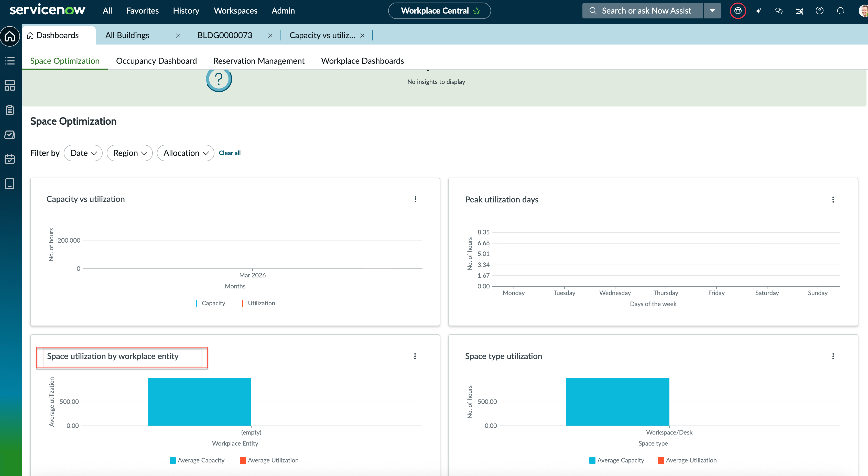Viewport: 868px width, 476px height.
Task: Click the Workplace Central pill button
Action: pos(439,11)
